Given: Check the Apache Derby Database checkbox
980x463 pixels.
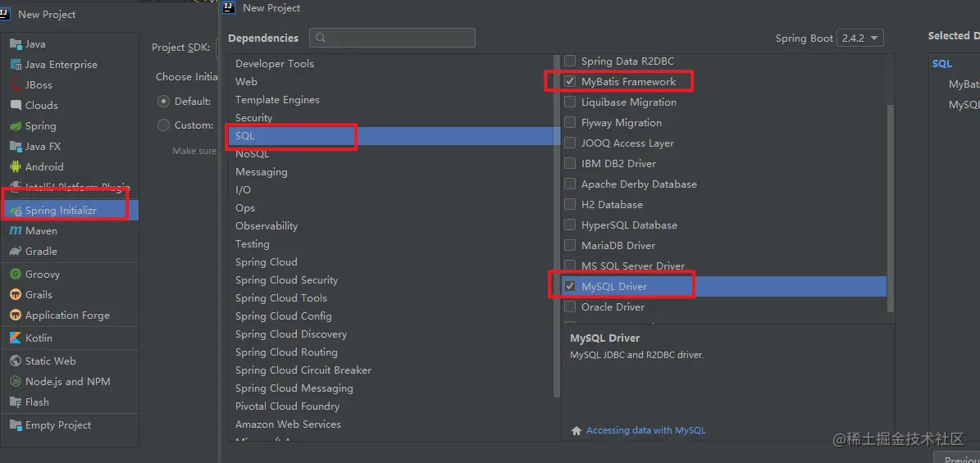Looking at the screenshot, I should tap(570, 184).
